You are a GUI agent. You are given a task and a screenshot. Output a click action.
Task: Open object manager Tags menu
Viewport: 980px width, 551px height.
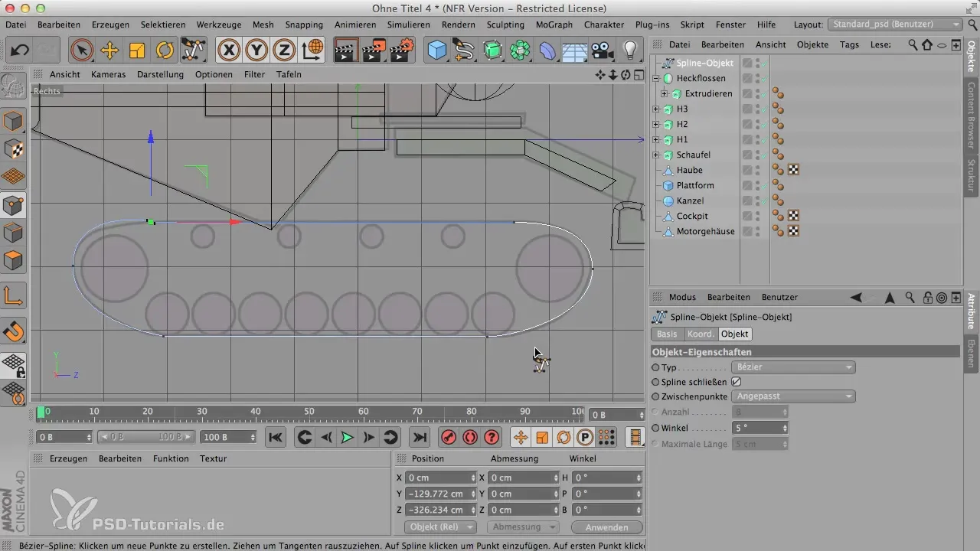pyautogui.click(x=849, y=44)
